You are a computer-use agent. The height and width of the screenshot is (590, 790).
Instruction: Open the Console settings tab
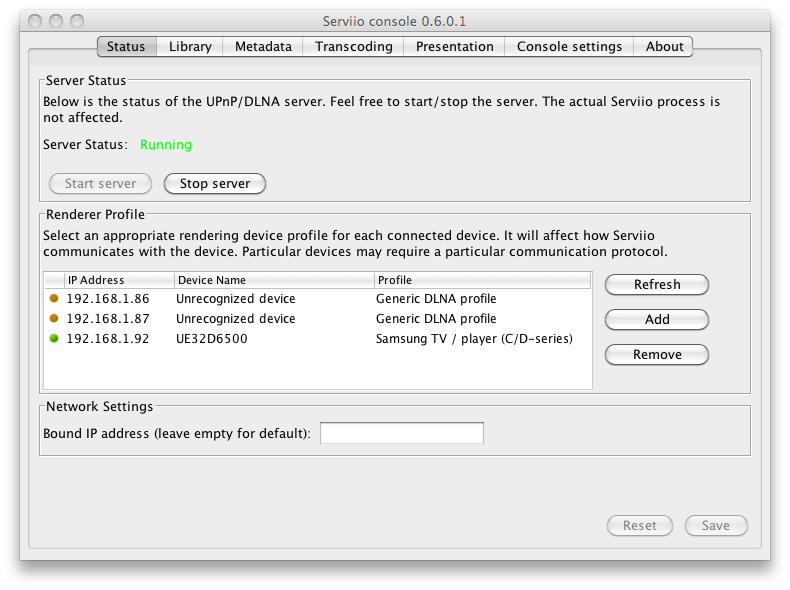pos(569,46)
